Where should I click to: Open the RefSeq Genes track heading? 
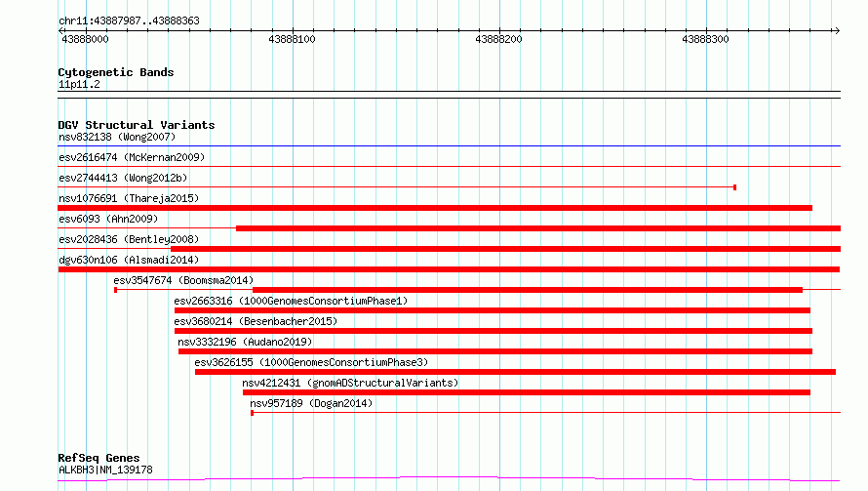click(99, 458)
